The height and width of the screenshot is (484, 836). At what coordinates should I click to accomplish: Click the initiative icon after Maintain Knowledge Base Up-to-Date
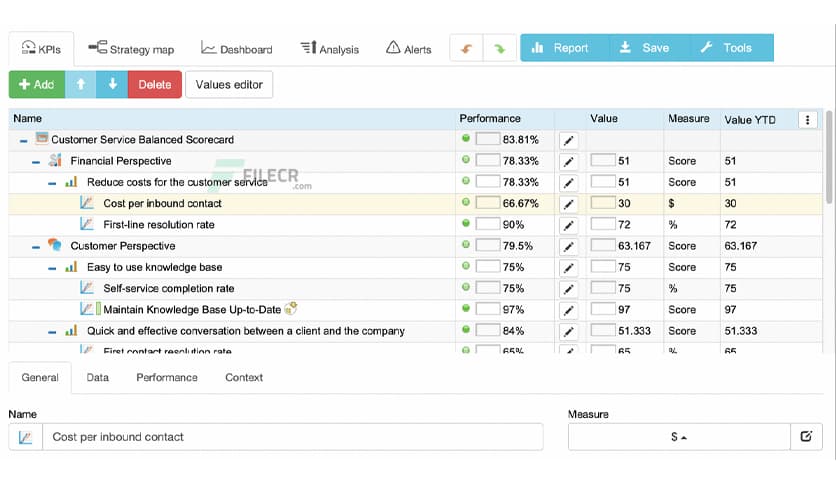(291, 308)
